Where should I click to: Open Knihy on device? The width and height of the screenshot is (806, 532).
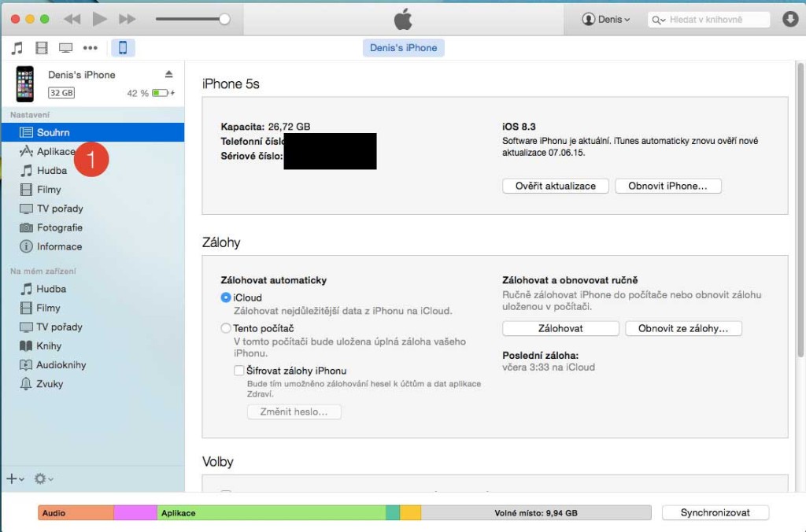tap(93, 346)
